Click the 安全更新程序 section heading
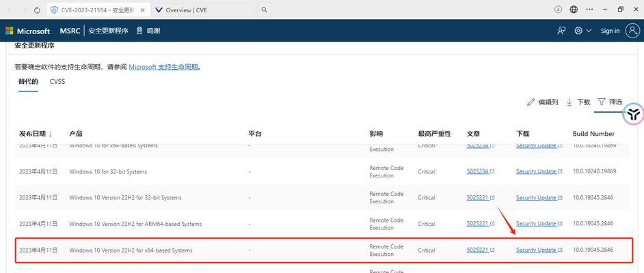Screen dimensions: 644x273 (x=34, y=46)
